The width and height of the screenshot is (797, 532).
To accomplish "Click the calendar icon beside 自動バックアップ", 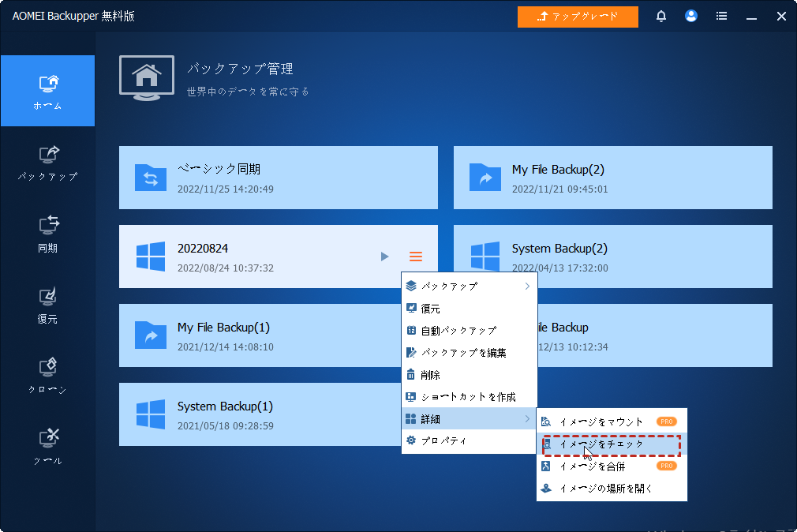I will (x=410, y=331).
